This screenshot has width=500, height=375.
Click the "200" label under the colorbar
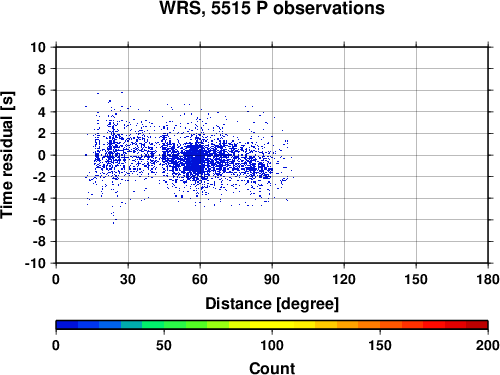488,345
